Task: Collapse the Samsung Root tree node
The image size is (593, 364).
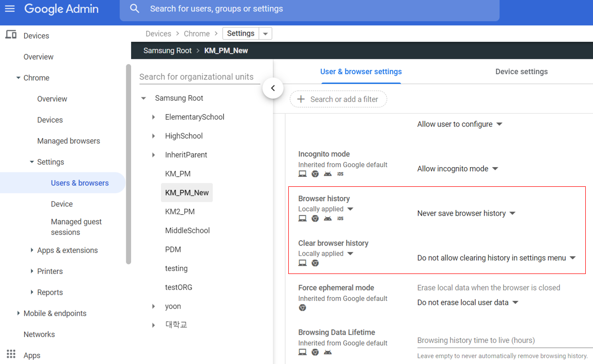Action: [143, 98]
